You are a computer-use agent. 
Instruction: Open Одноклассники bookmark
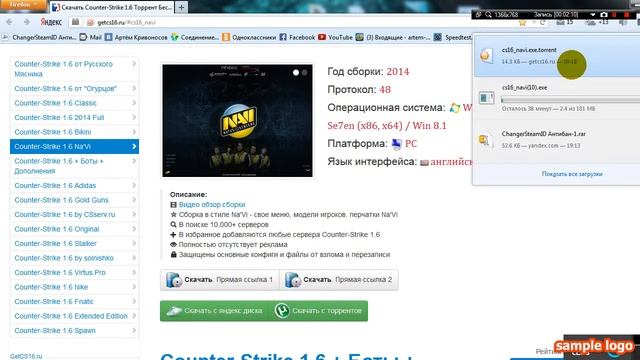coord(249,38)
